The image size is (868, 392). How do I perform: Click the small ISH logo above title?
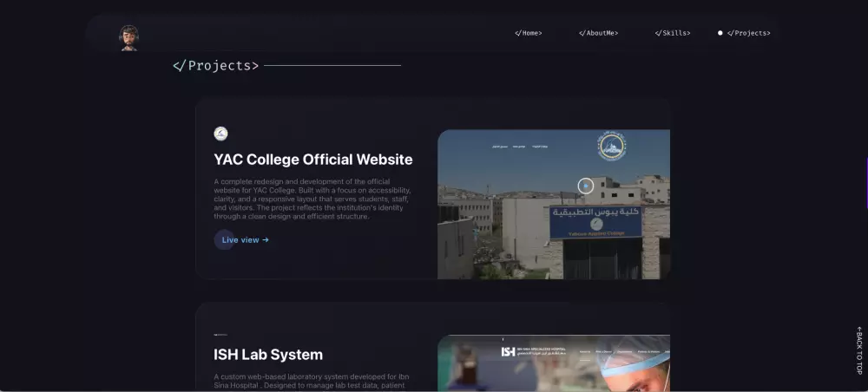point(220,335)
